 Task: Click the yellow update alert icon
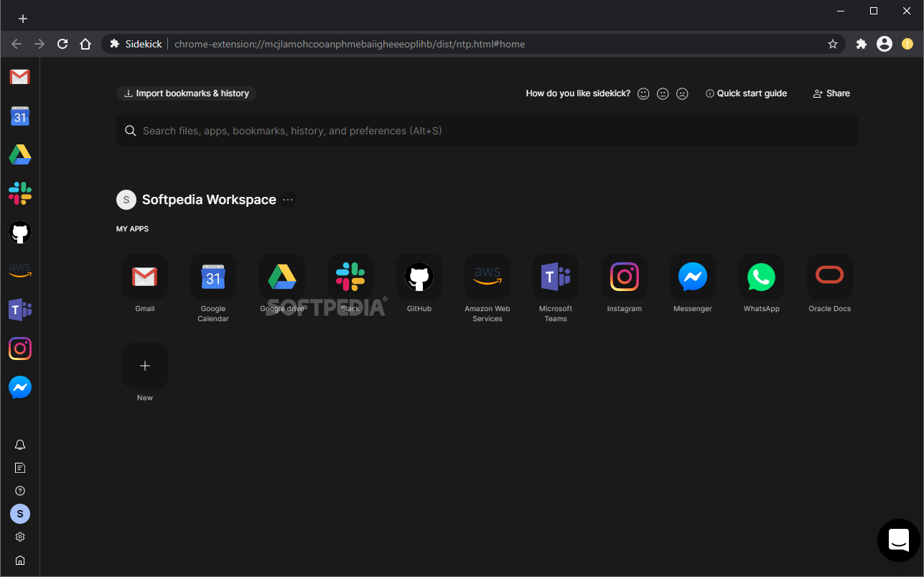pyautogui.click(x=907, y=44)
